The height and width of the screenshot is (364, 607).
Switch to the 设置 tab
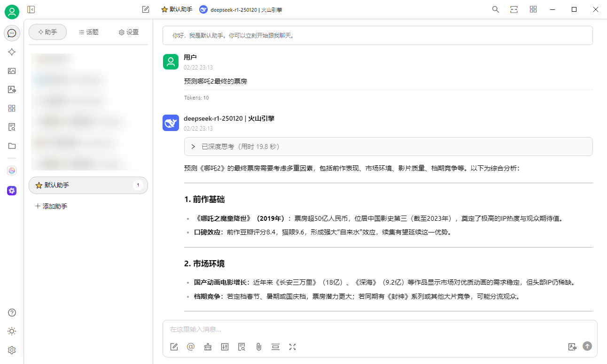pyautogui.click(x=128, y=32)
